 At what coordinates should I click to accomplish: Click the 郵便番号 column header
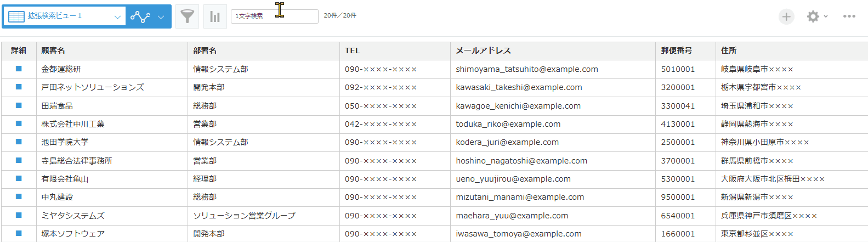pos(676,50)
